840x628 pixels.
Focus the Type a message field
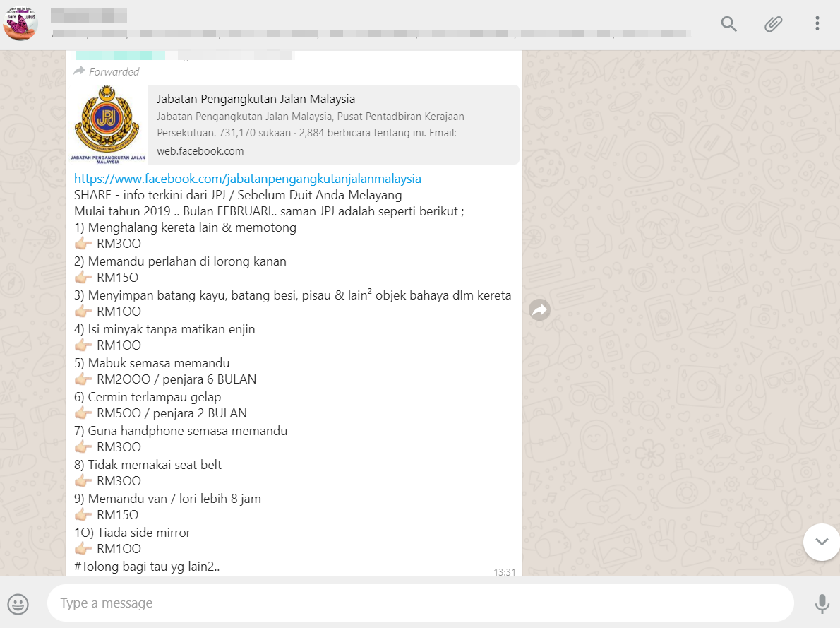[421, 603]
